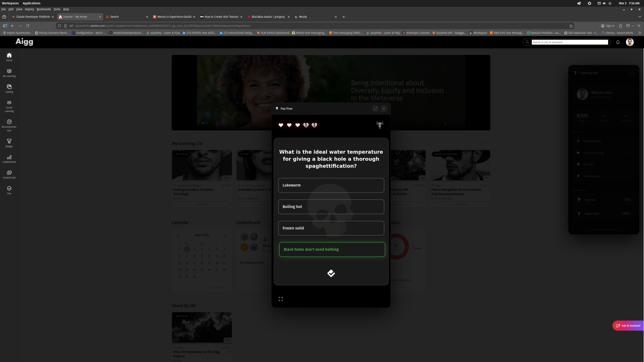Select the "Lukewarm" answer option

(x=331, y=185)
